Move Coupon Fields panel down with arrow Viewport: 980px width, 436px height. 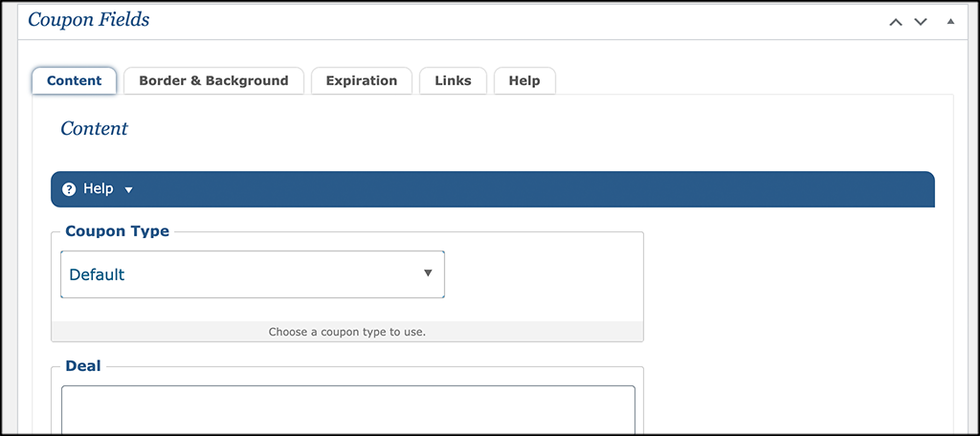(921, 22)
